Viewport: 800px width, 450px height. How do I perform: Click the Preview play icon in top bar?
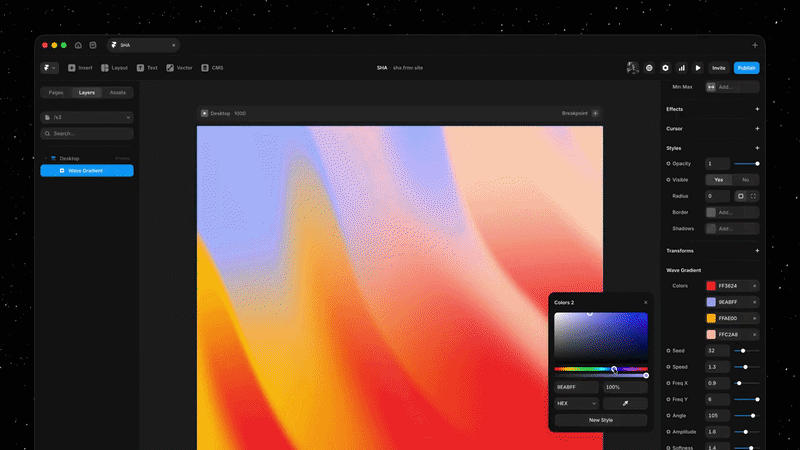tap(698, 68)
